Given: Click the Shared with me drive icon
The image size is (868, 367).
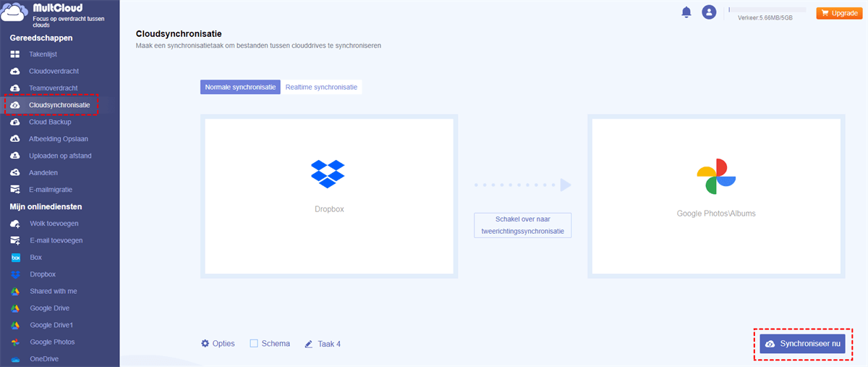Looking at the screenshot, I should pos(15,291).
